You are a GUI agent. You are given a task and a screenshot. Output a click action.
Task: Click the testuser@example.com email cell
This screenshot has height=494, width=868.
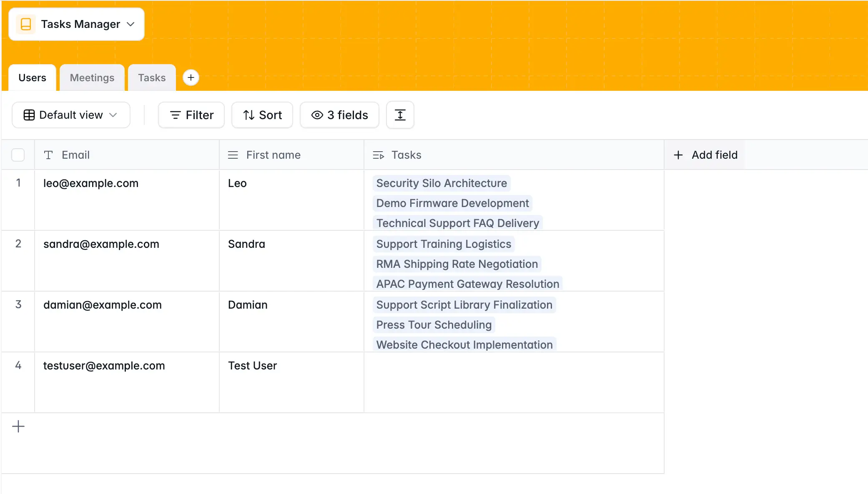coord(104,366)
